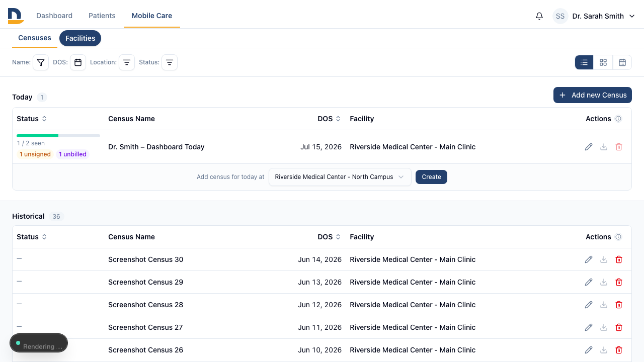
Task: Download Screenshot Census 28
Action: pyautogui.click(x=604, y=305)
